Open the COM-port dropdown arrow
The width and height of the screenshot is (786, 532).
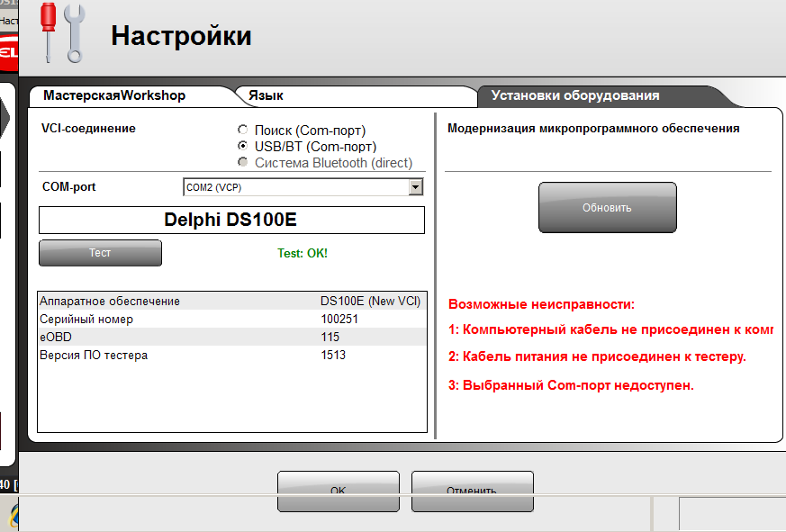pos(416,187)
